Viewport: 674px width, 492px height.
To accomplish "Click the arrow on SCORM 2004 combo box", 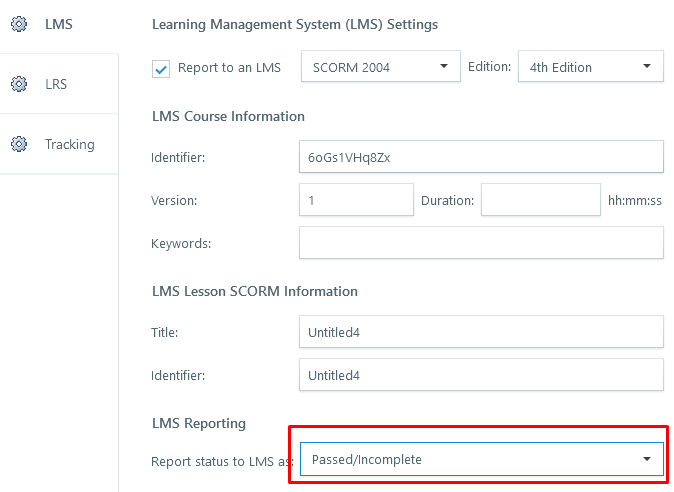I will (x=444, y=67).
